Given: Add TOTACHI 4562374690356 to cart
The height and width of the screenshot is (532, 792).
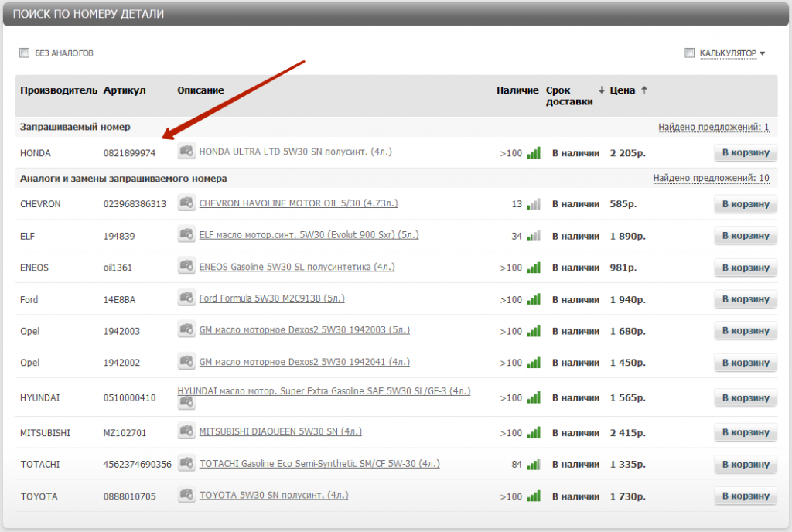Looking at the screenshot, I should point(746,465).
